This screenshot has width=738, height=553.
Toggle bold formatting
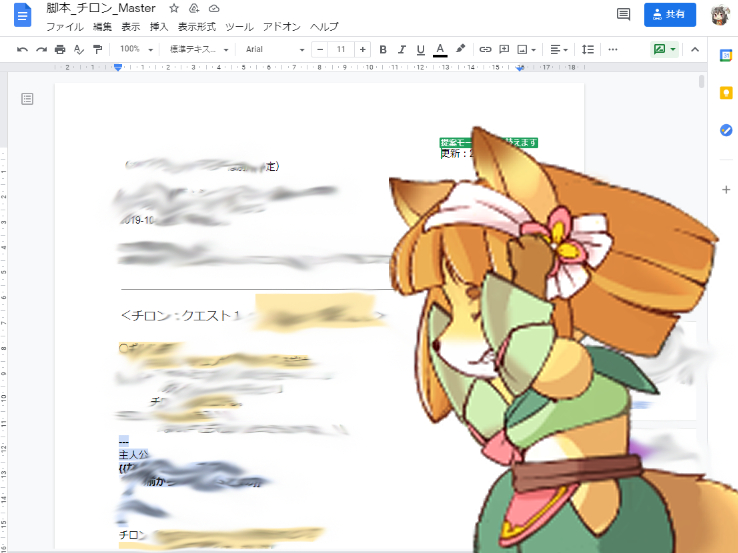(x=383, y=49)
